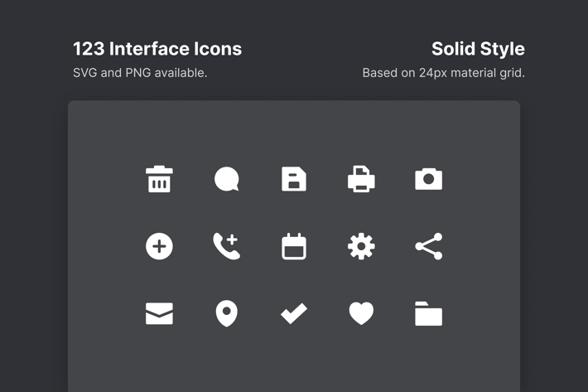Click the checkmark icon
This screenshot has width=588, height=392.
[294, 313]
